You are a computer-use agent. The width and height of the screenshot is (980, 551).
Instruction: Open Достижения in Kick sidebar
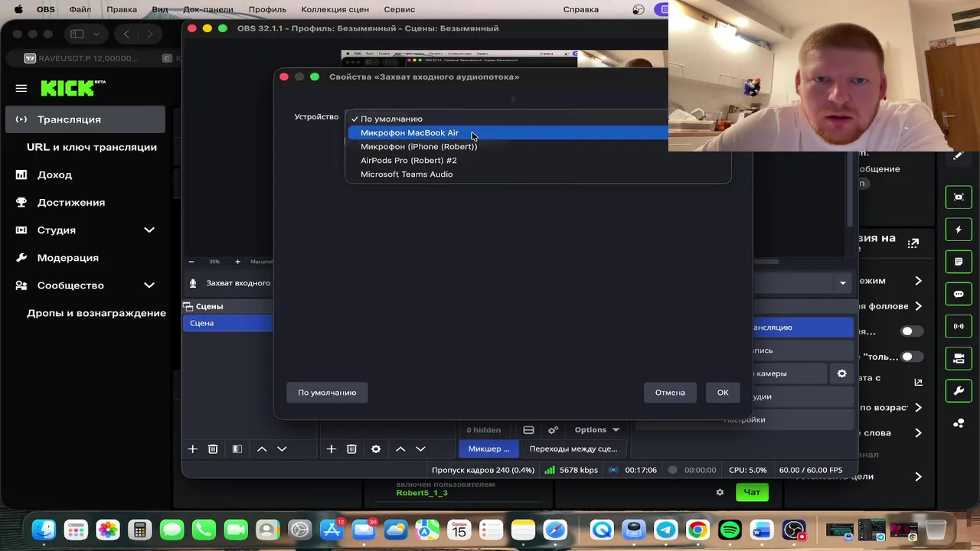coord(71,202)
